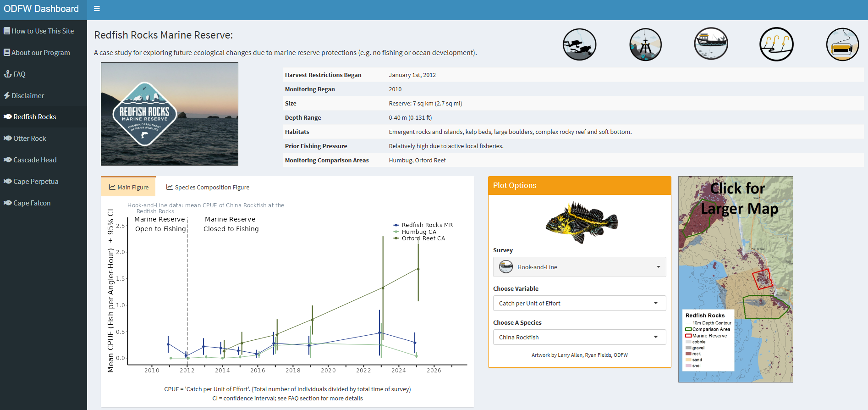The height and width of the screenshot is (410, 868).
Task: Click the Orford Reef CA legend entry
Action: coord(423,238)
